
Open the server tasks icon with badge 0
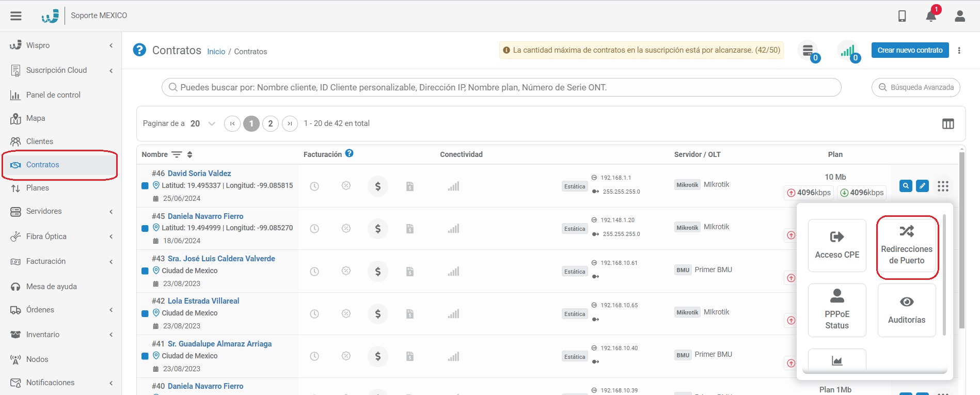coord(808,51)
